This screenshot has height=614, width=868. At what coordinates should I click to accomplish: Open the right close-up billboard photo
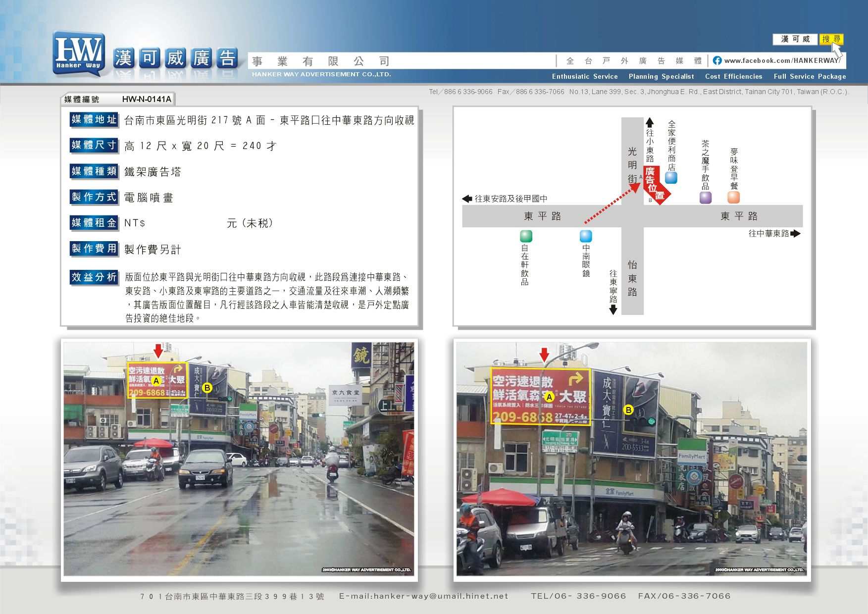click(631, 459)
